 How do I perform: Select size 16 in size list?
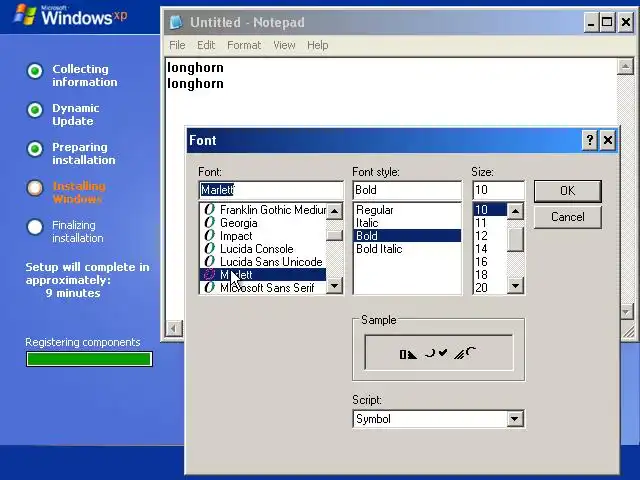point(490,262)
